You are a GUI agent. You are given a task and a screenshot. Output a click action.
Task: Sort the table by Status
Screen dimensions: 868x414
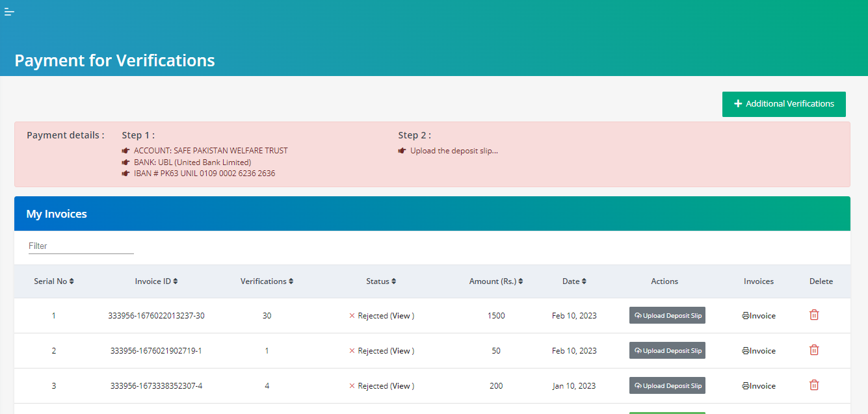[x=382, y=281]
